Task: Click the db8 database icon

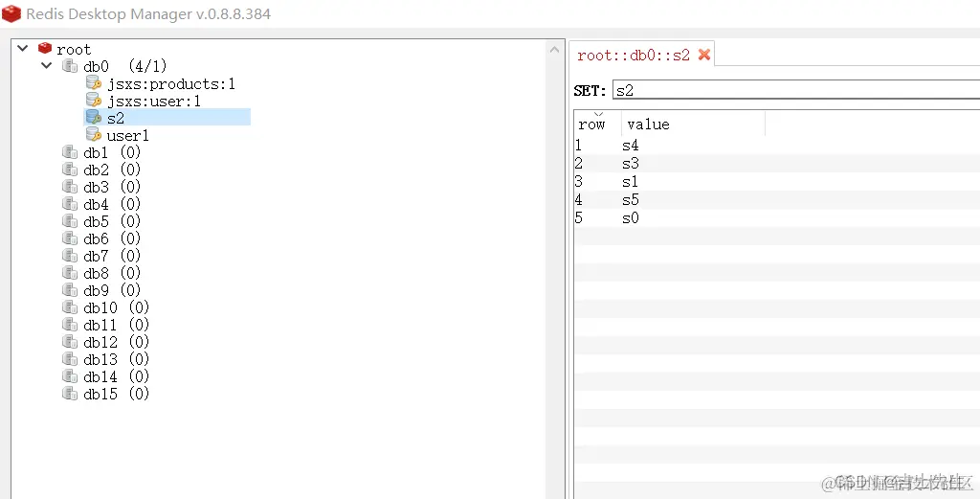Action: [x=69, y=272]
